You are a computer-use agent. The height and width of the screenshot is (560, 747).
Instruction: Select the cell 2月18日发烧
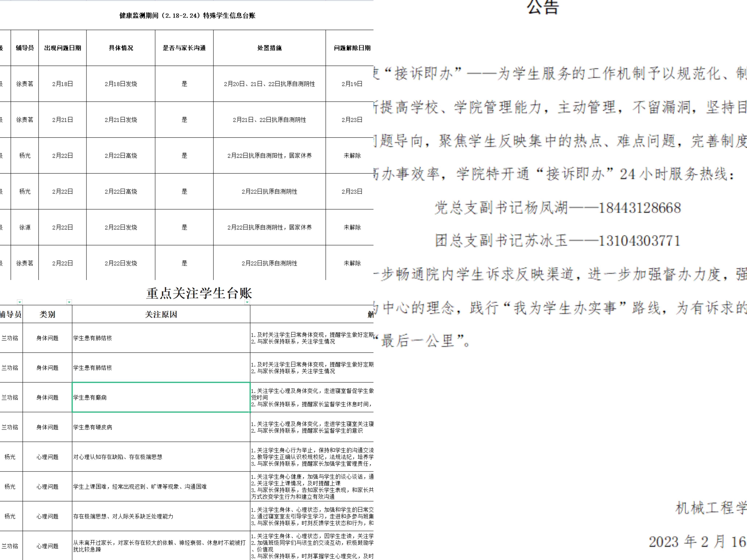pyautogui.click(x=121, y=84)
